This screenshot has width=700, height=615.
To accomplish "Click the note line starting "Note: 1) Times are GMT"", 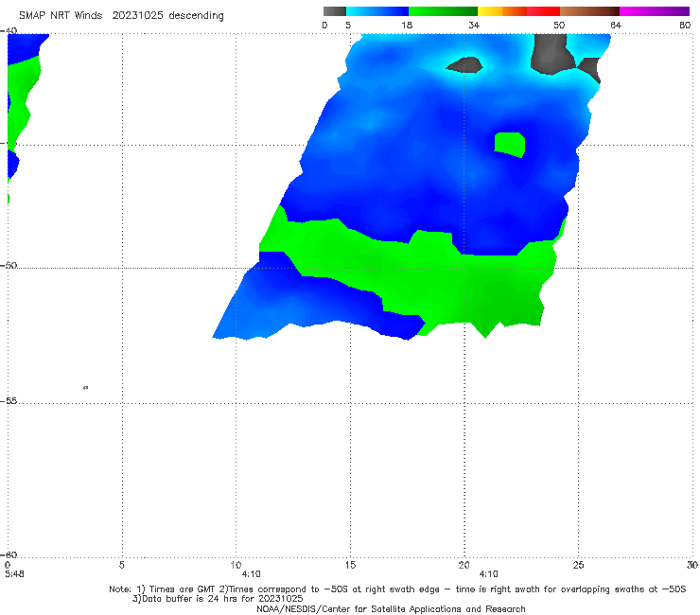I will 397,589.
